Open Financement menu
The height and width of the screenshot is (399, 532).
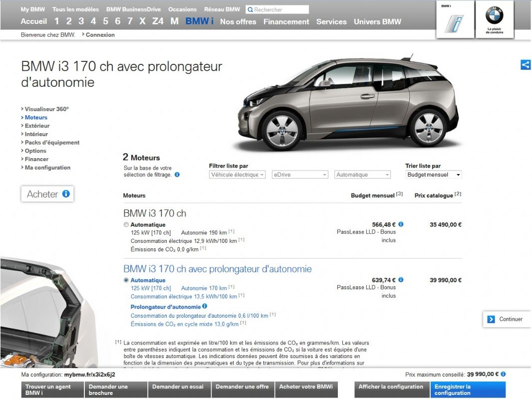[286, 22]
